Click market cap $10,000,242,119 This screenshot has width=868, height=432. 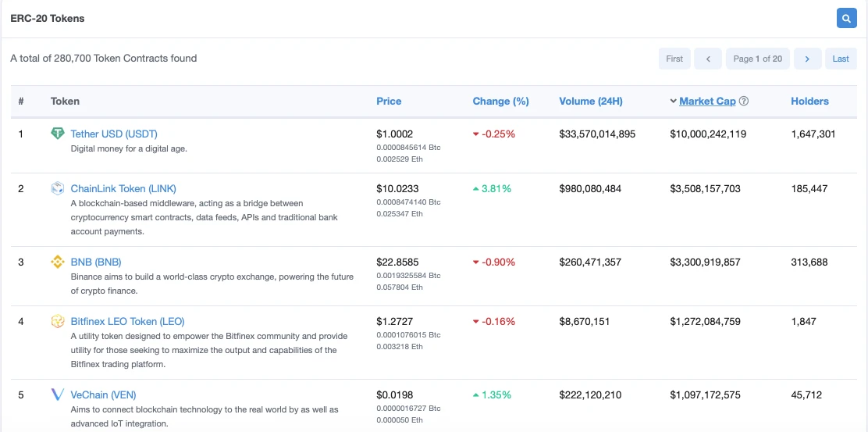click(708, 134)
